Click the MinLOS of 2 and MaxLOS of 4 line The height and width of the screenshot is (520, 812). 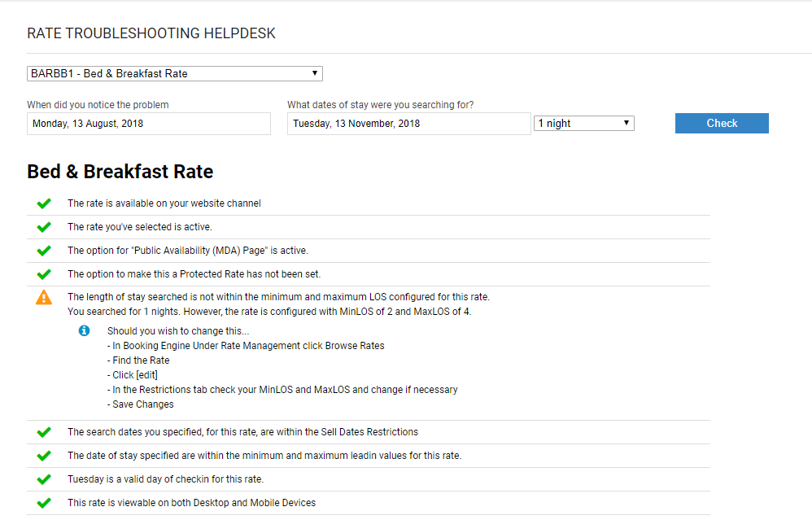[x=269, y=312]
